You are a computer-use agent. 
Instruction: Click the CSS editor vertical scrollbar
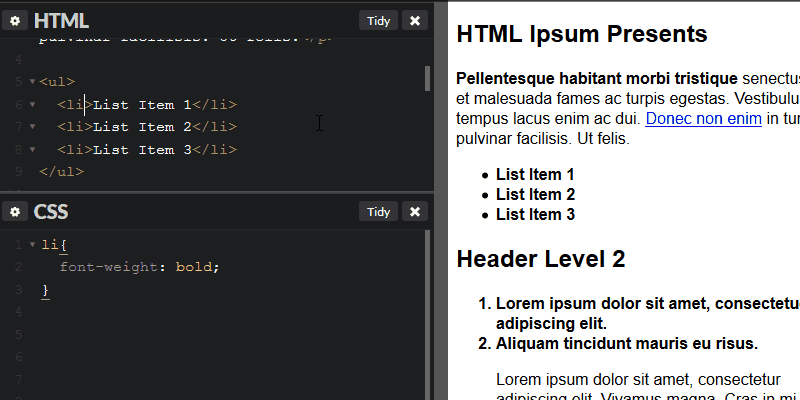[428, 315]
